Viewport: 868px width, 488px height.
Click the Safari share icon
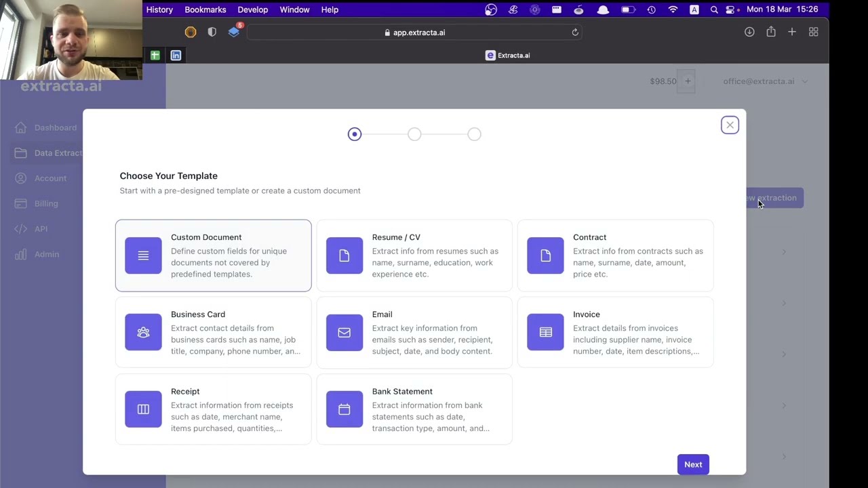click(771, 32)
